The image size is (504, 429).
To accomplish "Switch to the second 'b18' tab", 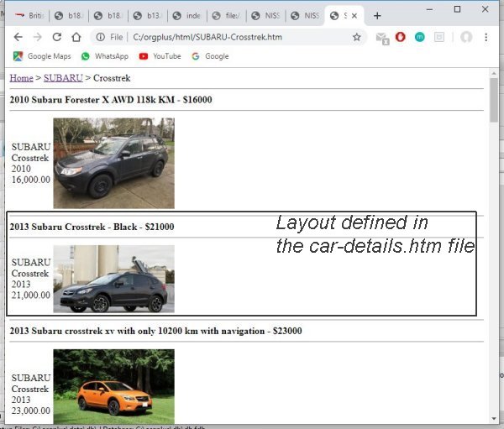I will click(108, 16).
